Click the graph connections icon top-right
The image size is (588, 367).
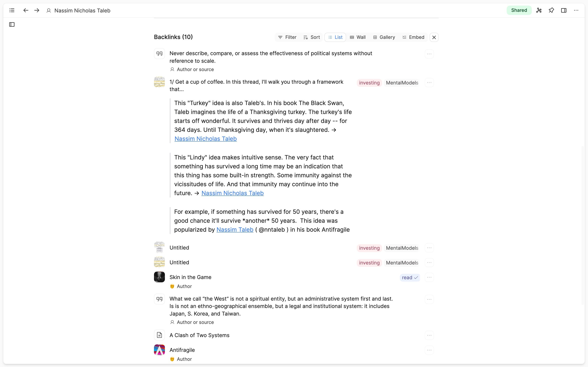[539, 10]
